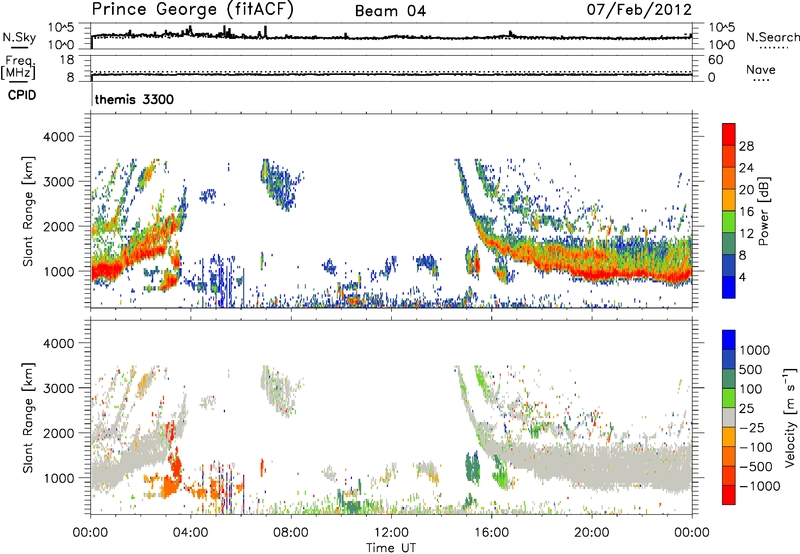
Task: Click '2000' on the velocity panel axis
Action: pyautogui.click(x=58, y=433)
